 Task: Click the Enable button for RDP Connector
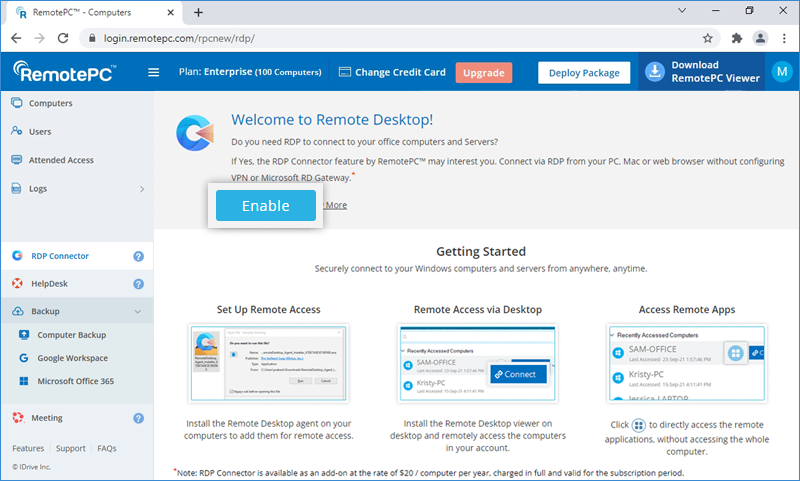266,206
